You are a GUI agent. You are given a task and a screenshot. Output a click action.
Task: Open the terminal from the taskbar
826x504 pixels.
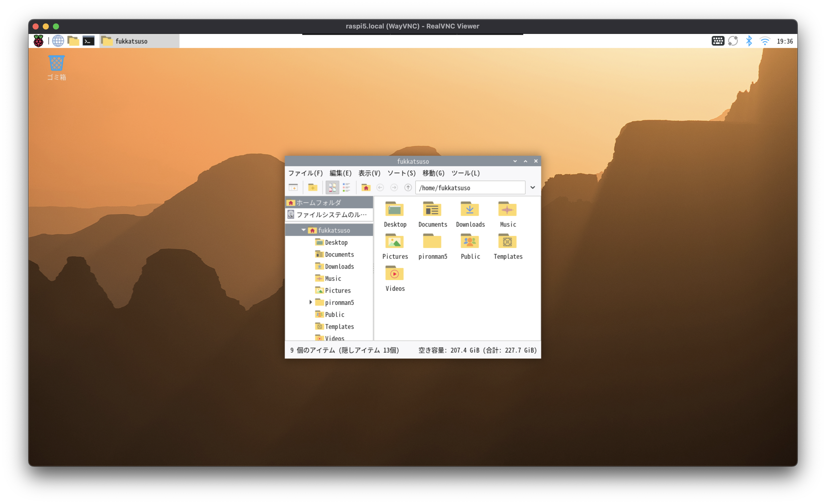coord(88,41)
